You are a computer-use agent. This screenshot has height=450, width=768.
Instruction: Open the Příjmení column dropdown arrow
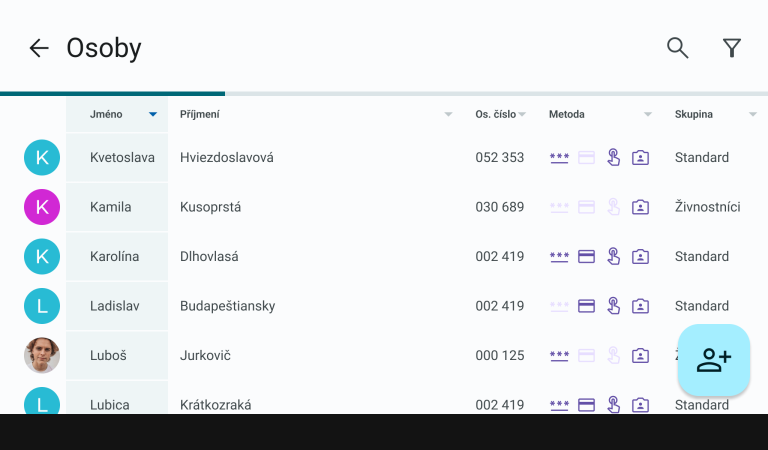pyautogui.click(x=448, y=115)
